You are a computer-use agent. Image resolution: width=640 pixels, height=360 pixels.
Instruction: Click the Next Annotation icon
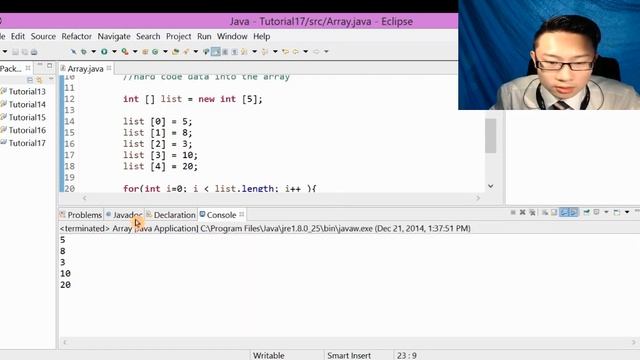(x=244, y=52)
